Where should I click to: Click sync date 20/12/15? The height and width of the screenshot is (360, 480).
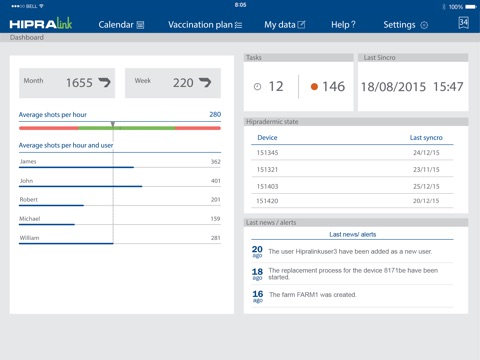(x=426, y=201)
